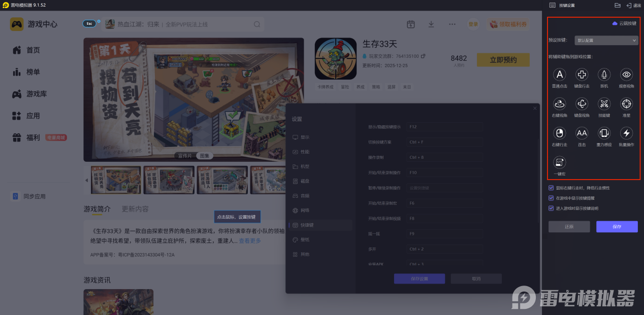Click the 热血江湖 search input field
This screenshot has width=644, height=315.
click(x=183, y=24)
